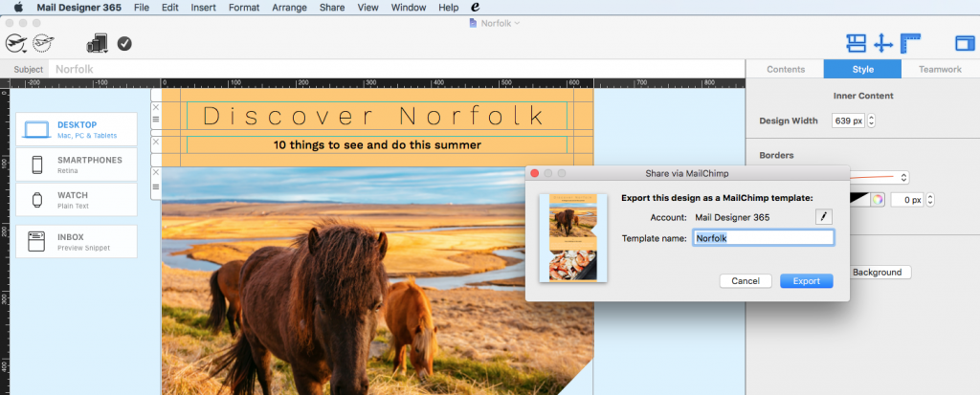
Task: Click the Discover Norfolk block reorder handle
Action: [156, 119]
